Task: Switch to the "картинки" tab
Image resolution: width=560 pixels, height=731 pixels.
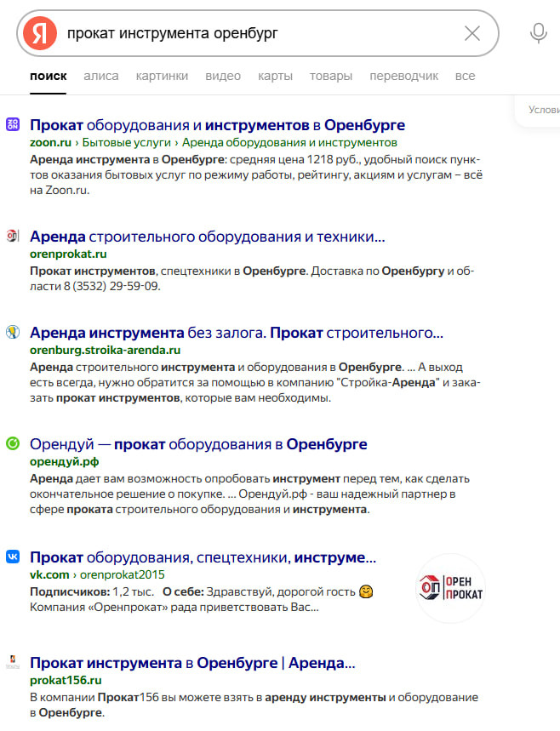Action: pos(162,76)
